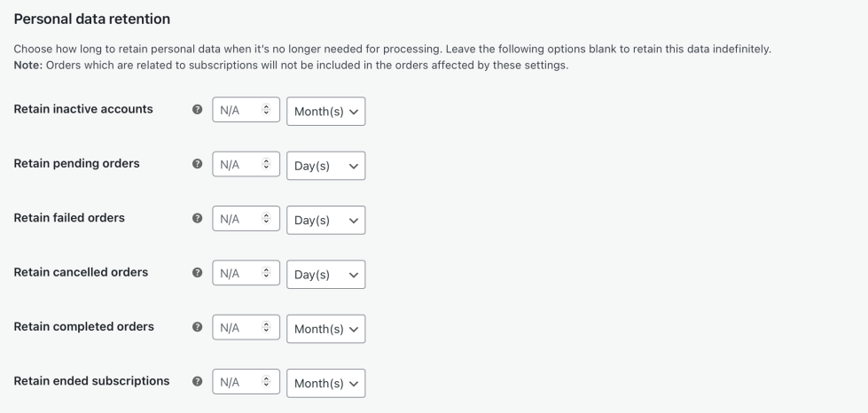Open unit dropdown for inactive accounts
Screen dimensions: 868x413
click(x=325, y=111)
